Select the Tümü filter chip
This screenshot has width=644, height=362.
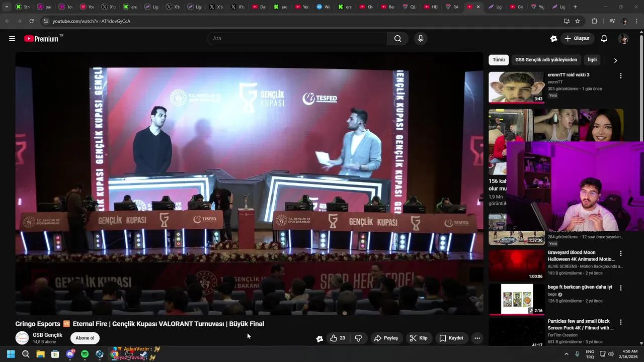[499, 60]
